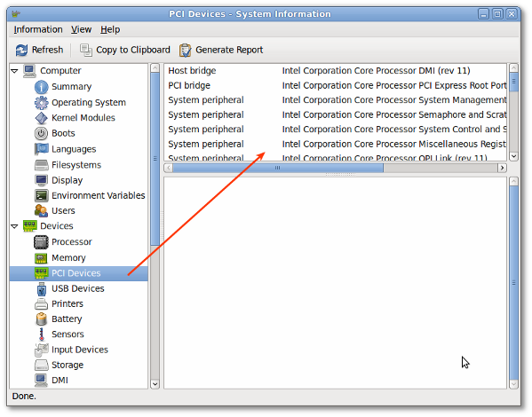Click the device list horizontal scrollbar thumb
Viewport: 532px width, 417px height.
pyautogui.click(x=278, y=168)
